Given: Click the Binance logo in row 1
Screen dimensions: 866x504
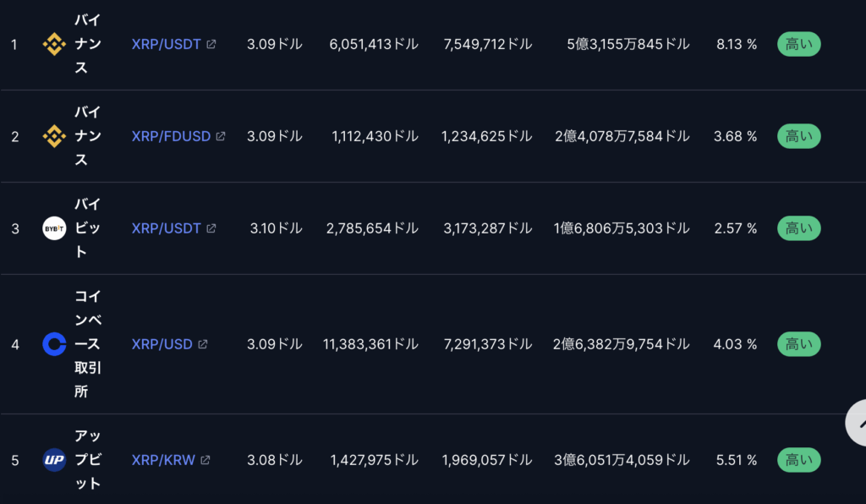Looking at the screenshot, I should [54, 44].
